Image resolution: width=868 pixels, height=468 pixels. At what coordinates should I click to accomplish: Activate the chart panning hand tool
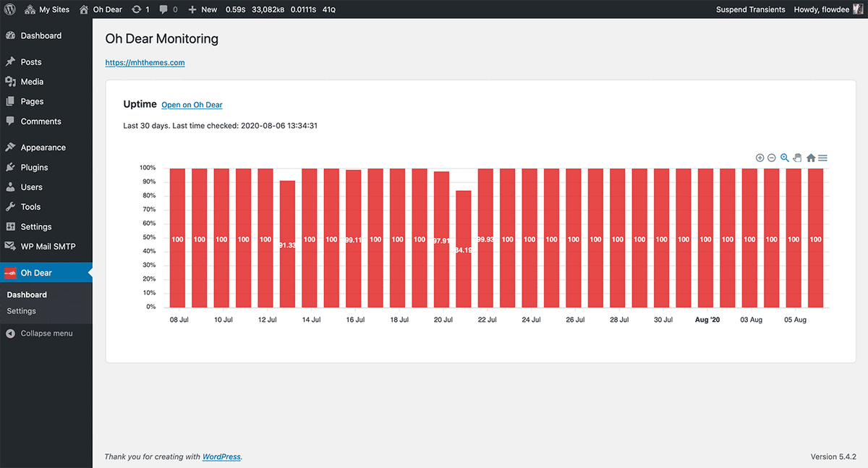point(797,158)
